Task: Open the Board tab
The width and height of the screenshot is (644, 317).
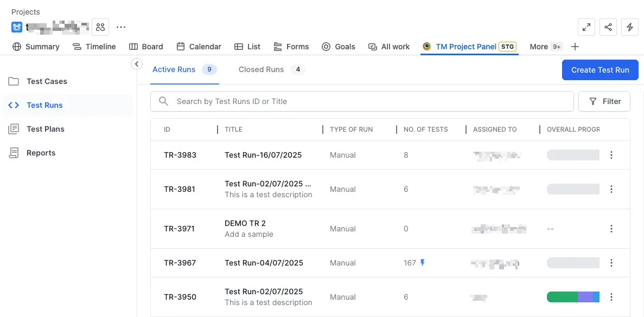Action: [146, 47]
